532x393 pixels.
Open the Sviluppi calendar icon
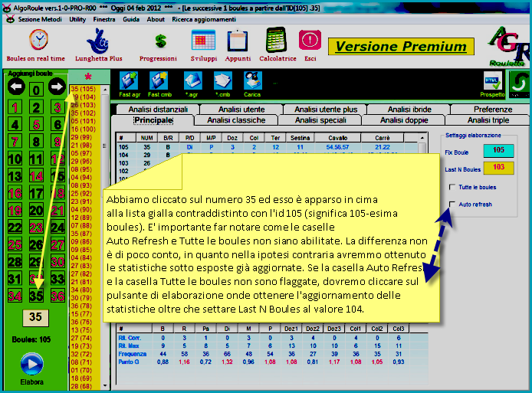(x=203, y=41)
